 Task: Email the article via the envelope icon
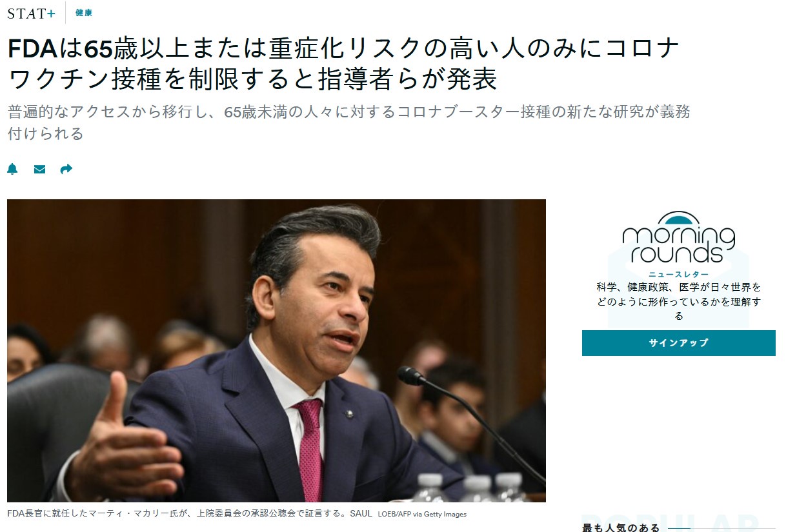(x=39, y=169)
